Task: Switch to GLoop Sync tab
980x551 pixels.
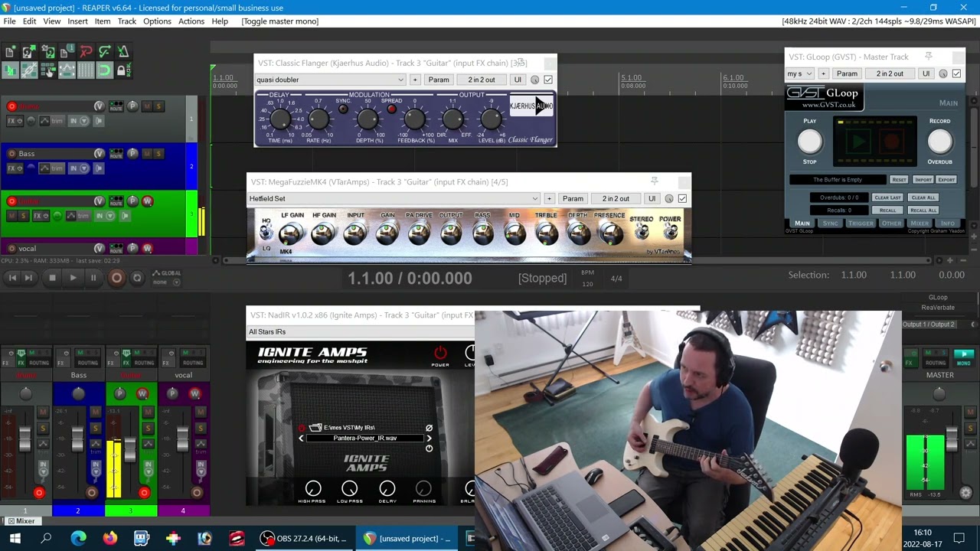Action: [831, 223]
